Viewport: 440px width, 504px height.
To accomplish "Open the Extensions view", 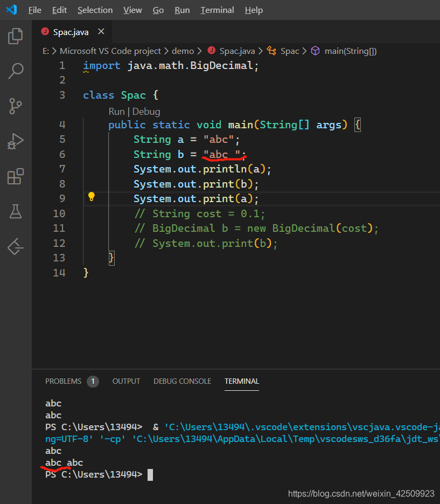I will coord(16,176).
